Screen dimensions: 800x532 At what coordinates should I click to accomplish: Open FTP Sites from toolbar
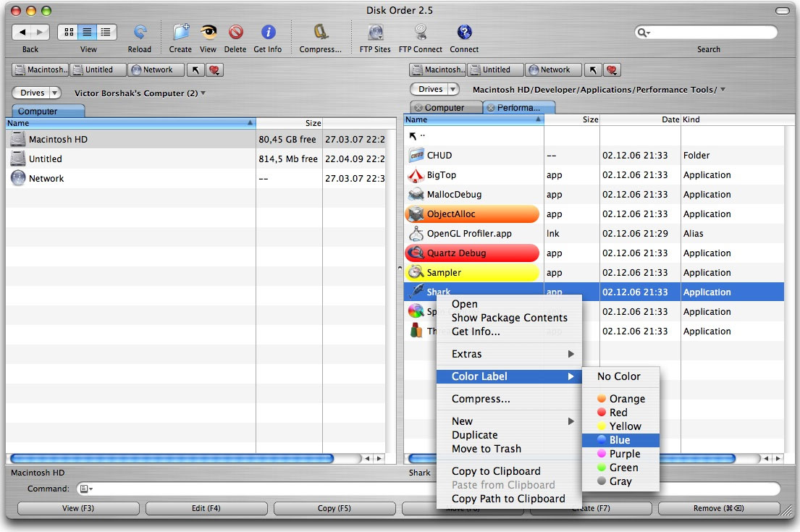pyautogui.click(x=376, y=32)
